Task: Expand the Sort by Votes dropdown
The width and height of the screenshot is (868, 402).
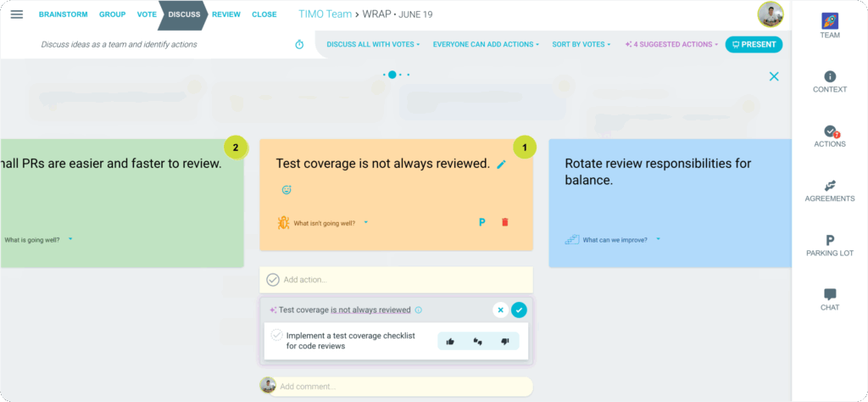Action: pyautogui.click(x=581, y=45)
